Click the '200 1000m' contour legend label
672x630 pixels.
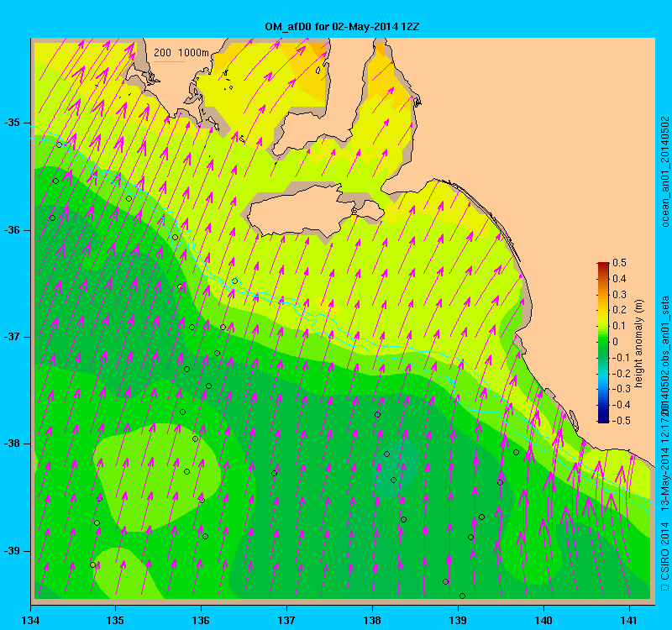click(181, 53)
